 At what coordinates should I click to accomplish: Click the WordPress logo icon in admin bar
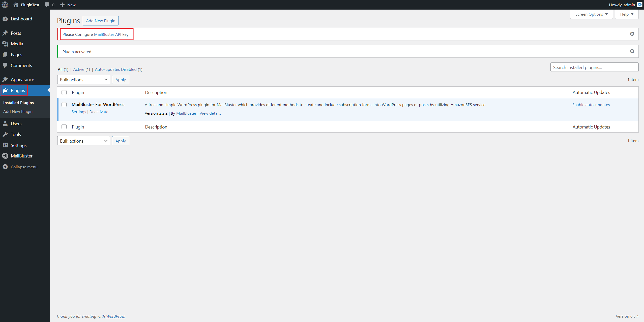pos(5,5)
